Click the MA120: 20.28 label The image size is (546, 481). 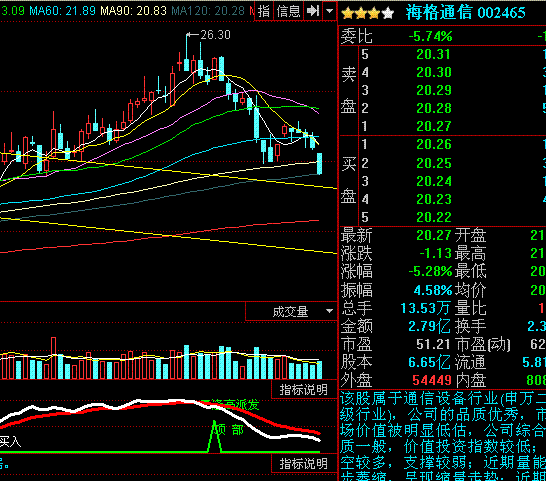[208, 11]
